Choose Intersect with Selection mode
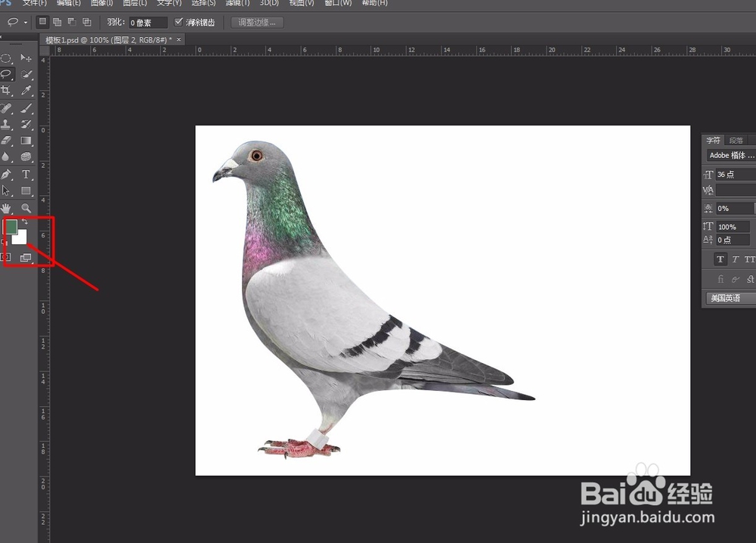Screen dimensions: 756x543 [87, 22]
